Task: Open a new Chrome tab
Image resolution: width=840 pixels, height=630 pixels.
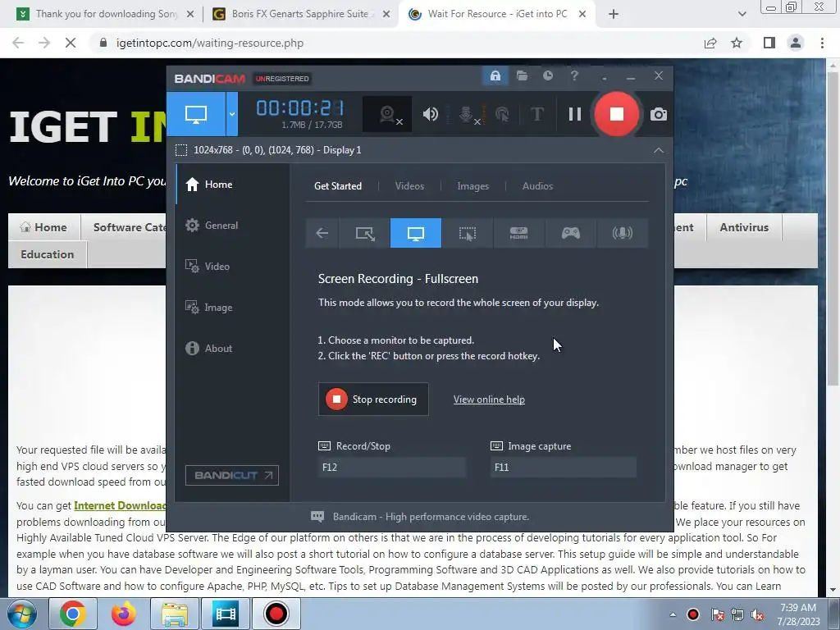Action: coord(614,15)
